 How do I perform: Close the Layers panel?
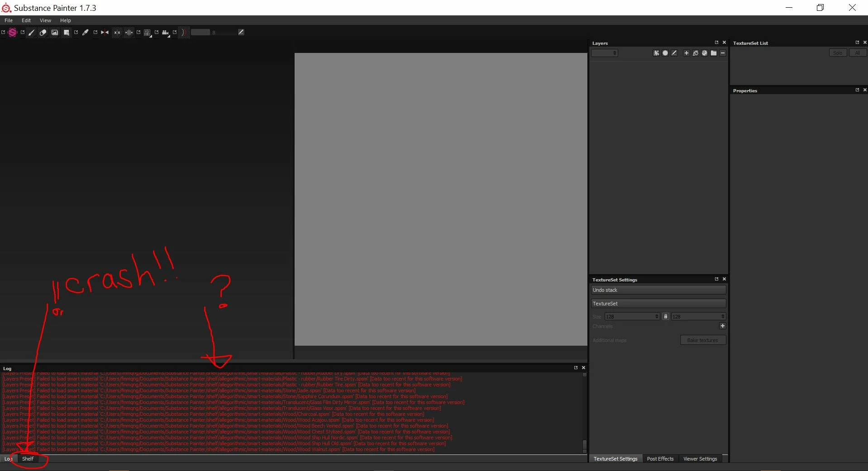pos(724,43)
